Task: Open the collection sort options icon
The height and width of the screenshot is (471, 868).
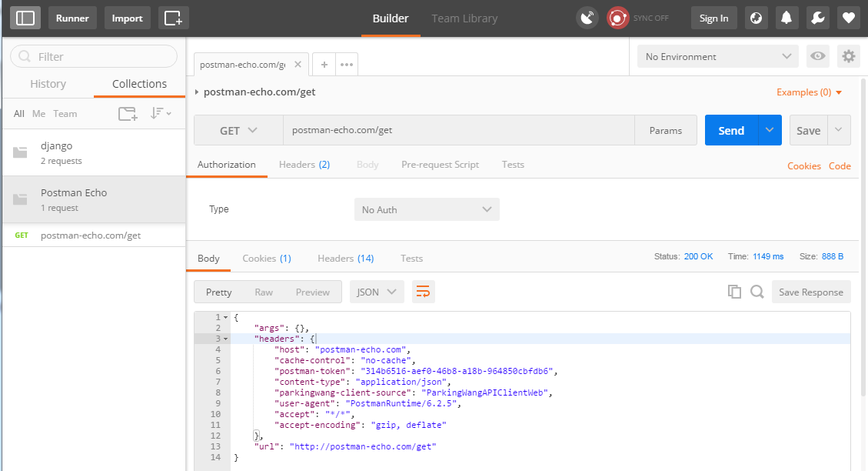Action: coord(161,114)
